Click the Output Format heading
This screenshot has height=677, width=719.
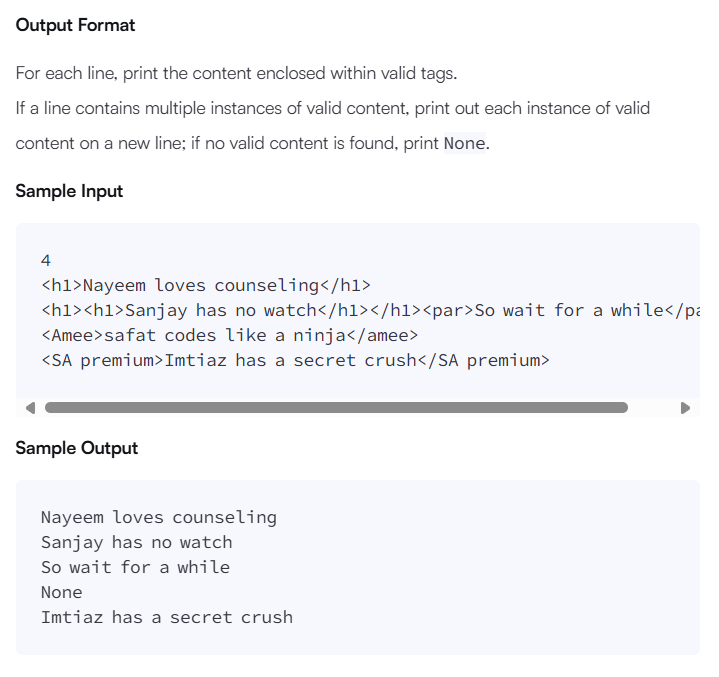pyautogui.click(x=75, y=25)
